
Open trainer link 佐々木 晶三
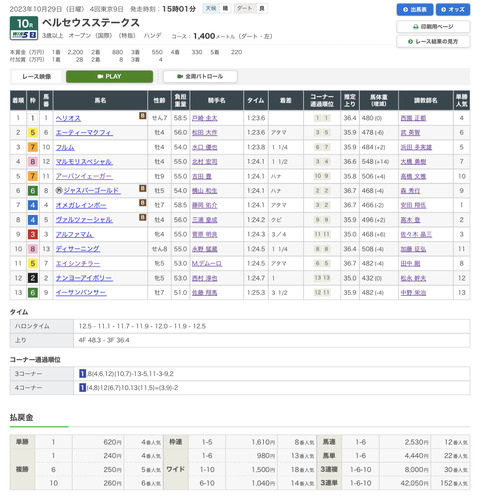tap(416, 234)
